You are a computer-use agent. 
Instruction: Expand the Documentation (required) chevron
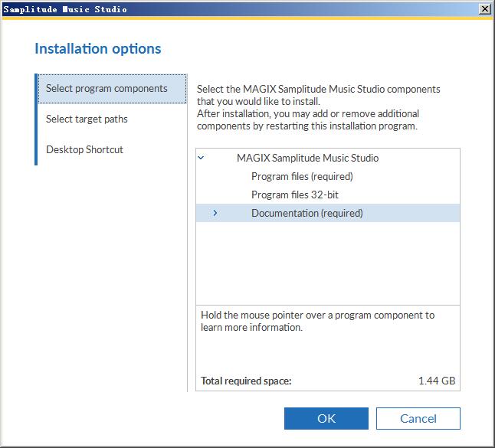pos(215,213)
